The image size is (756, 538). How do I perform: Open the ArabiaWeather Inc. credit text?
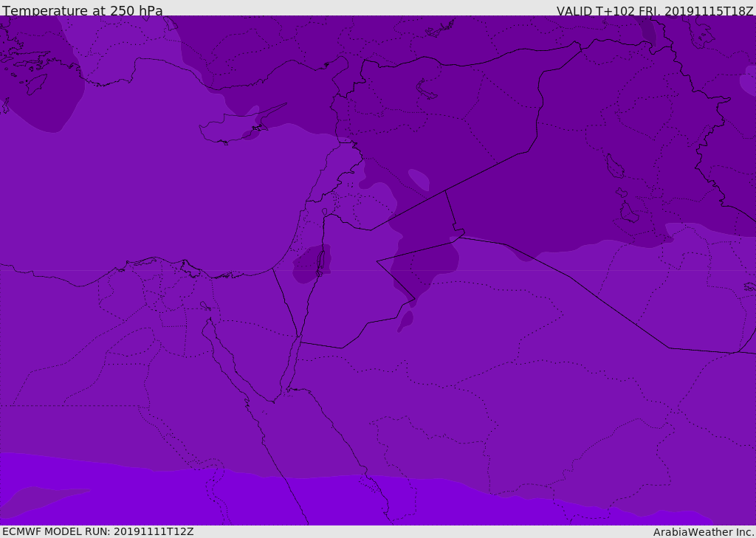click(703, 532)
